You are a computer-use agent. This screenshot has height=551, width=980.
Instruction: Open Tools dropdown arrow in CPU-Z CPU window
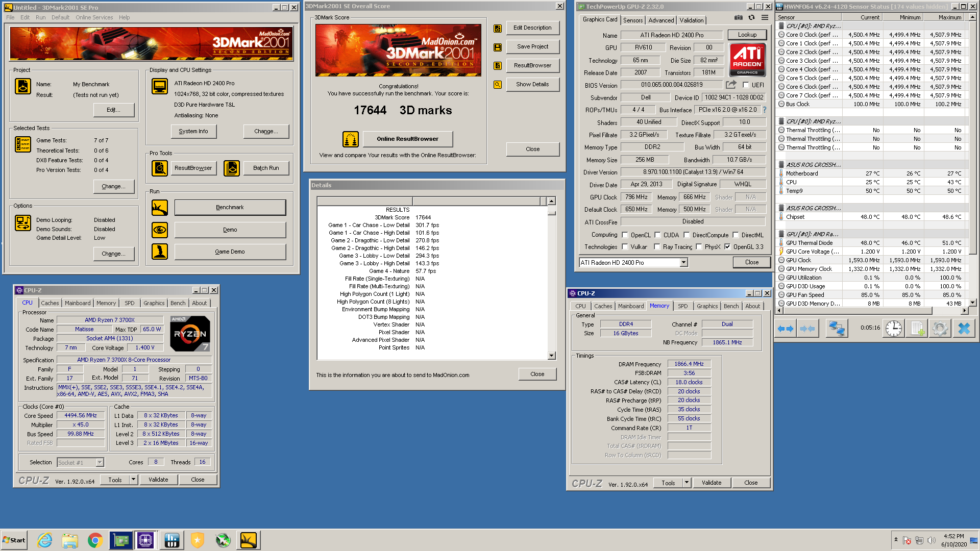tap(133, 480)
